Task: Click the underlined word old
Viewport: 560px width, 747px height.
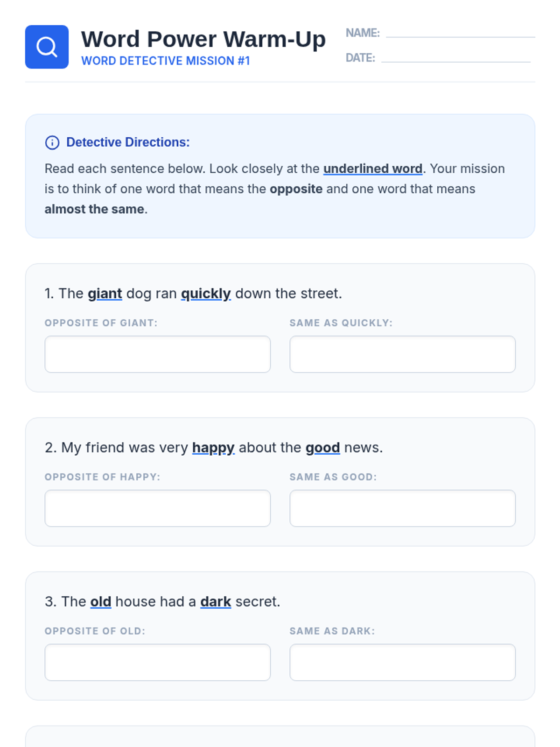Action: tap(101, 602)
